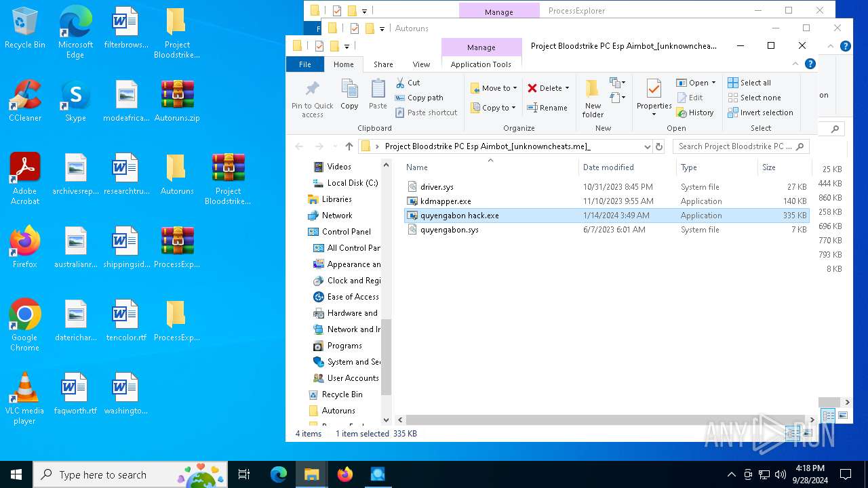This screenshot has height=488, width=868.
Task: Click the Manage contextual tab
Action: (481, 47)
